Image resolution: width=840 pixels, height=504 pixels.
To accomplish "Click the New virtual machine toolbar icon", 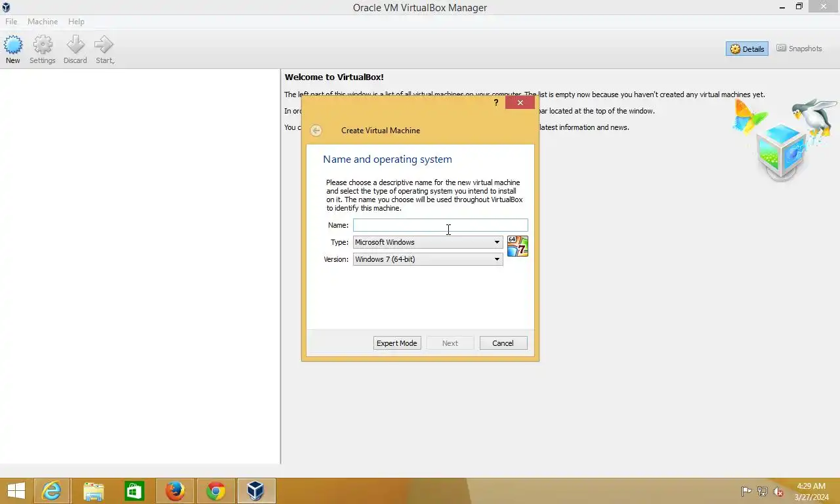I will coord(13,50).
